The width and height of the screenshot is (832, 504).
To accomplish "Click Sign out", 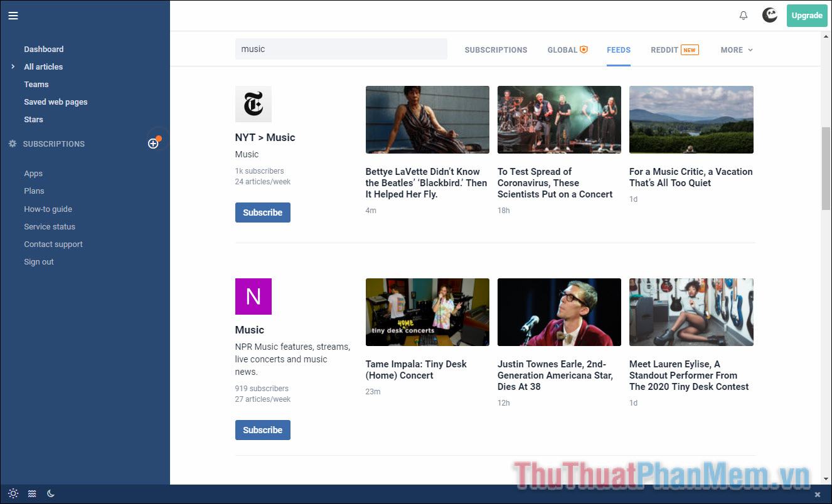I will tap(39, 261).
